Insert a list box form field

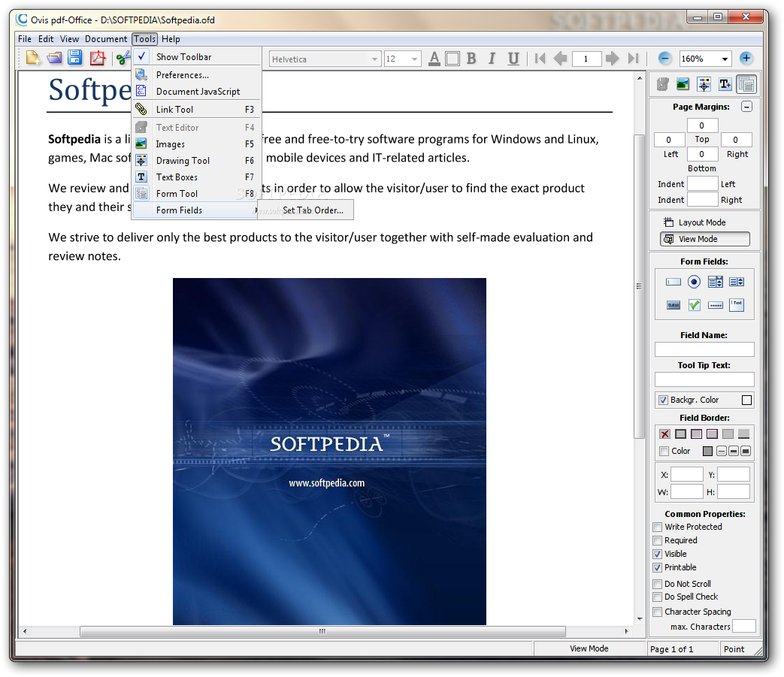click(737, 283)
